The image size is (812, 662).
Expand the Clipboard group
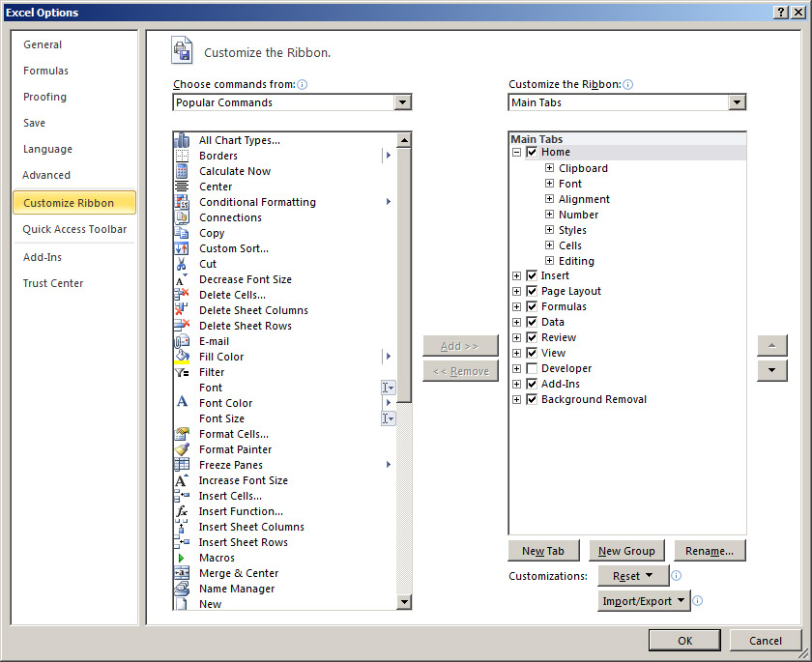click(x=549, y=168)
